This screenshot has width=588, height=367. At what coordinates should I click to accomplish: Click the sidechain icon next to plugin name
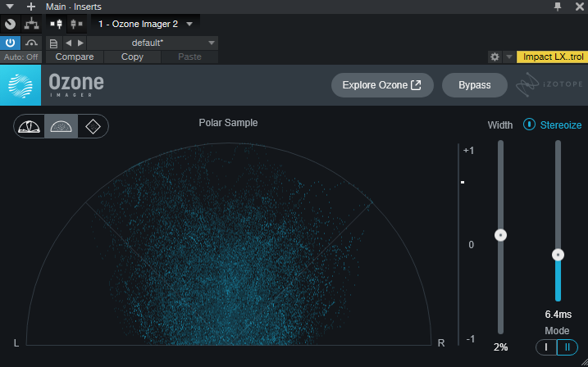click(75, 24)
